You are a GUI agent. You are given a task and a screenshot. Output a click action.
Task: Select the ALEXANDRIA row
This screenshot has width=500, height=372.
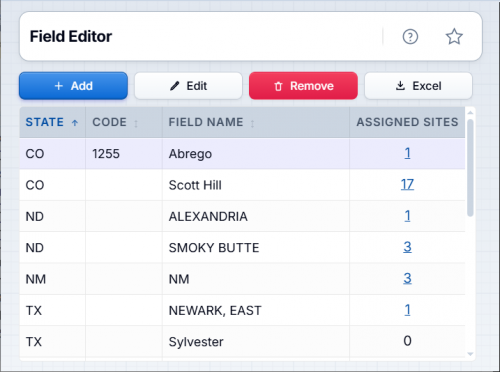click(242, 216)
